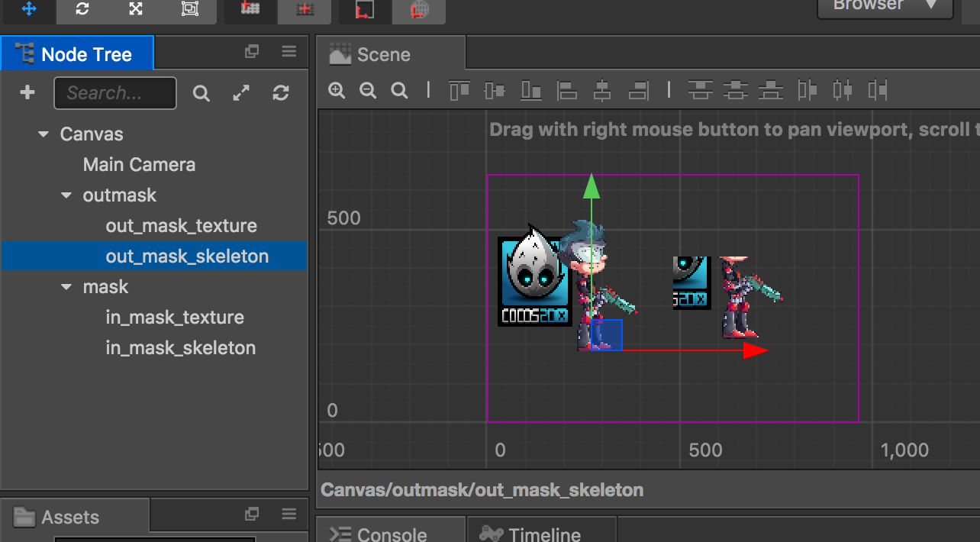Distribute nodes by bottom edges
Screen dimensions: 980x542
[x=772, y=91]
